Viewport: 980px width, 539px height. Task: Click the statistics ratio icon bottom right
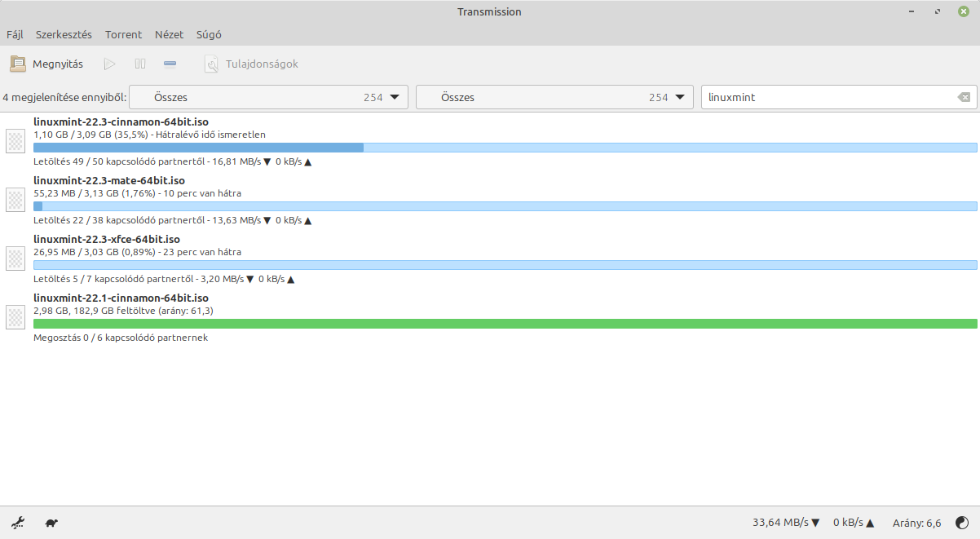pyautogui.click(x=962, y=523)
